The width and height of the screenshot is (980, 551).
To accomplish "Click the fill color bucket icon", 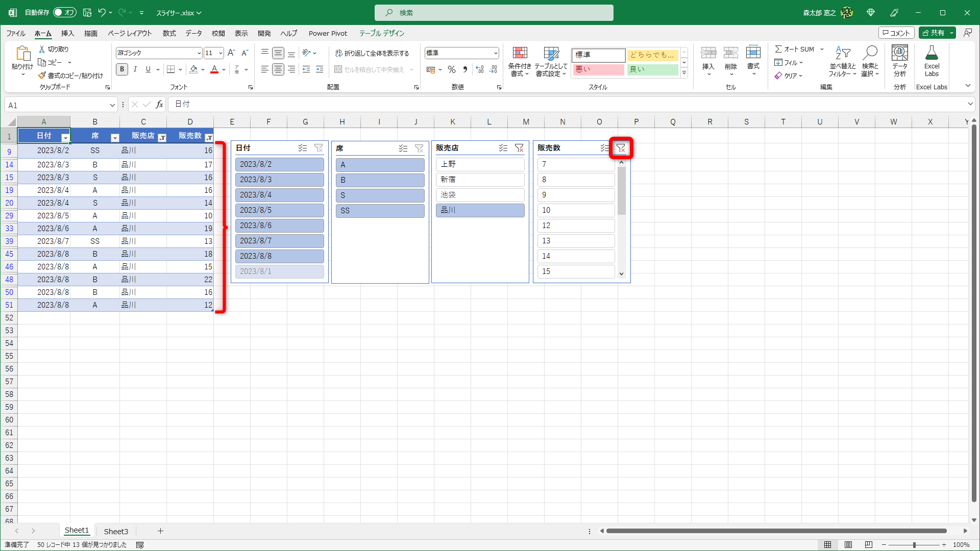I will [193, 69].
